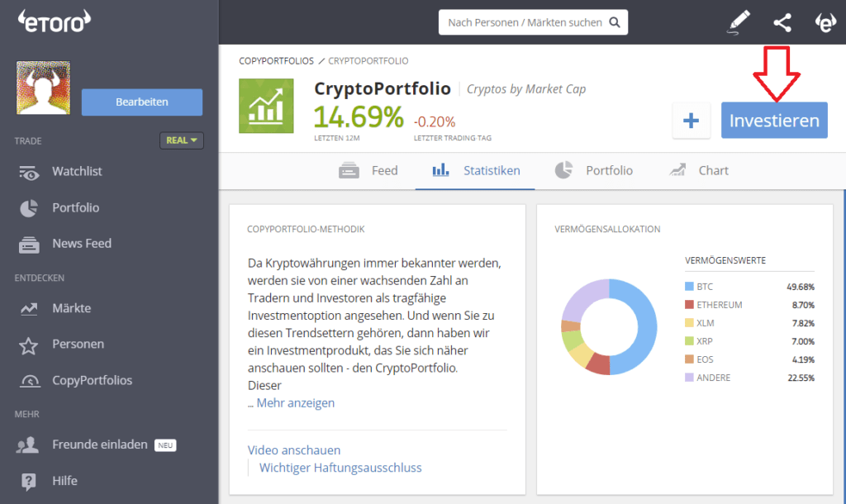The height and width of the screenshot is (504, 846).
Task: Click the Statistiken bar chart icon
Action: (441, 170)
